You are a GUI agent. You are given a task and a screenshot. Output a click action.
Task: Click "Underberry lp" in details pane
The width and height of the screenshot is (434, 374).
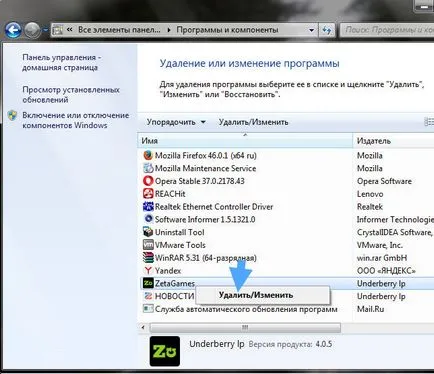click(217, 344)
